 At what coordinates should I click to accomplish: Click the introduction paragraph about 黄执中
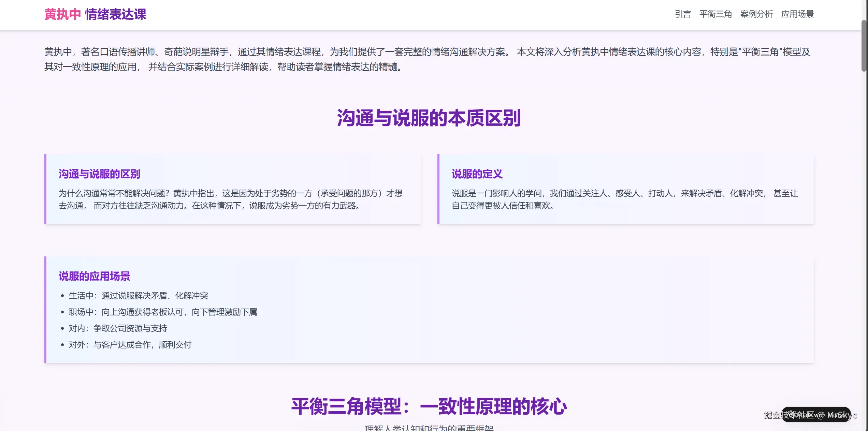tap(428, 60)
